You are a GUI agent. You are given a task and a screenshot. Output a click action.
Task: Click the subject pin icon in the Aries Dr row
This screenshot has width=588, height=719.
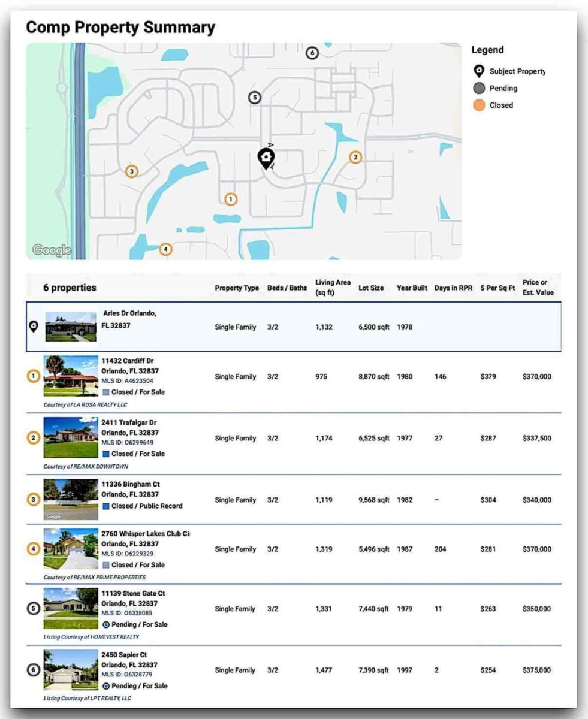coord(34,326)
